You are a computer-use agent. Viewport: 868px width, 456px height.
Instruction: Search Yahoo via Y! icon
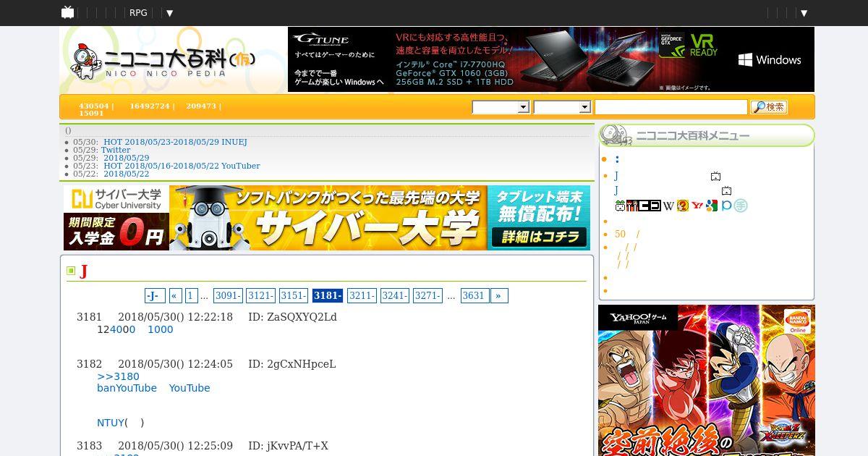point(697,206)
